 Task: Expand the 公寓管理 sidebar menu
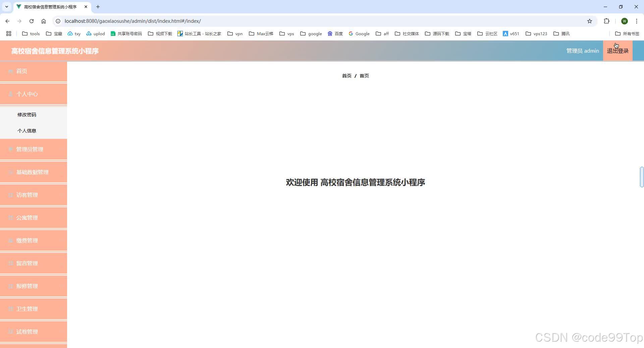click(34, 218)
